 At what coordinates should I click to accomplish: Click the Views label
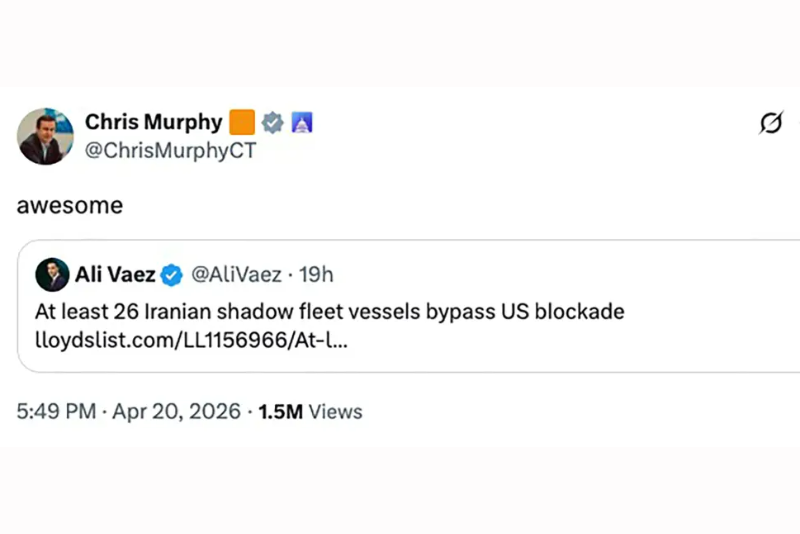pyautogui.click(x=335, y=411)
